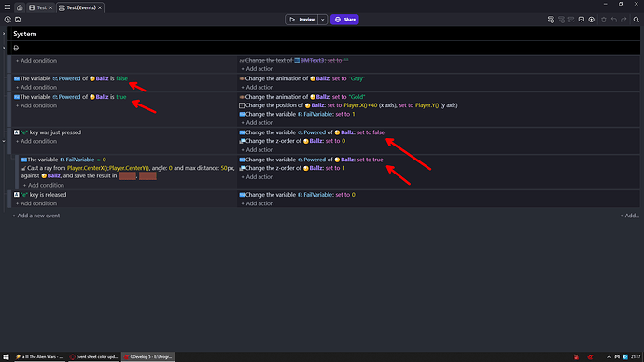Select action Powered 'set to false'
Viewport: 644px width, 362px height.
[312, 132]
